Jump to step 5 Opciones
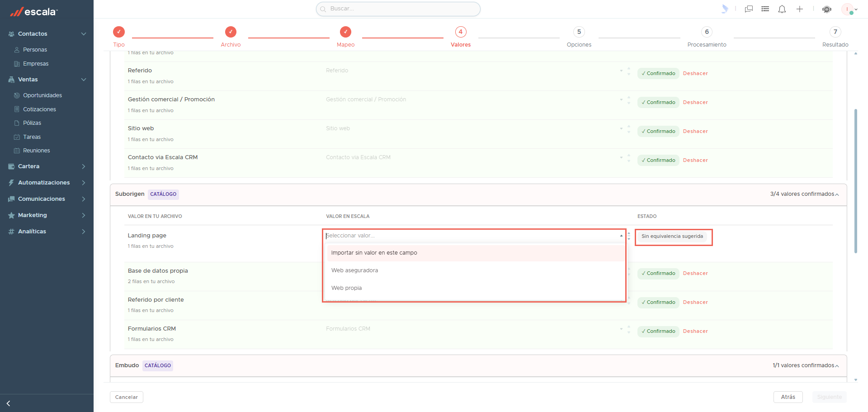868x412 pixels. pos(579,36)
